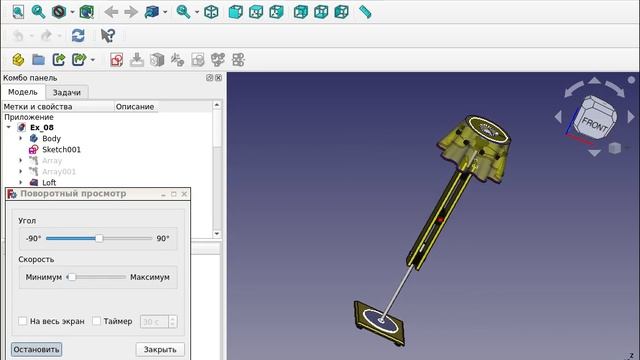Open the dropdown next to the second magnifier

(x=197, y=12)
